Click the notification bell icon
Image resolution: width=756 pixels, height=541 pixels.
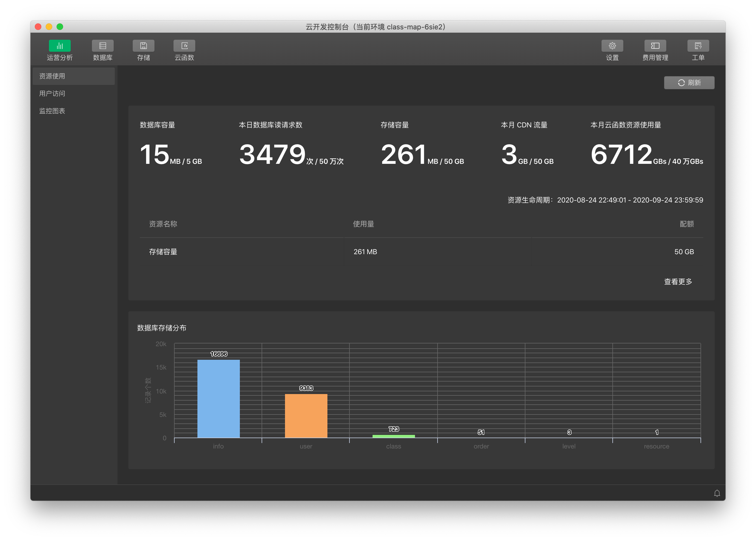coord(717,493)
